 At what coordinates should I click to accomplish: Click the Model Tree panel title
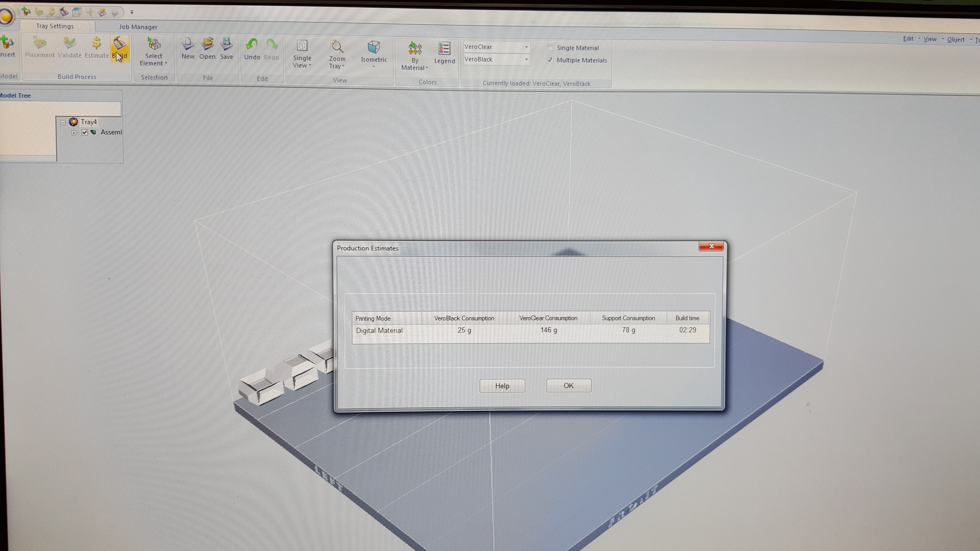tap(15, 96)
